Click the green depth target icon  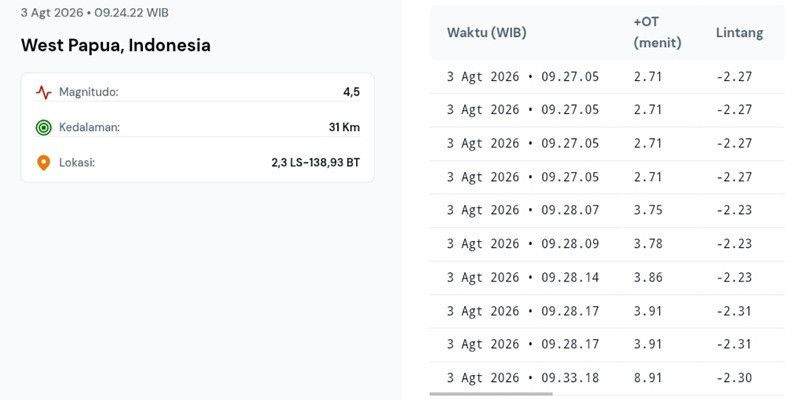[x=44, y=128]
